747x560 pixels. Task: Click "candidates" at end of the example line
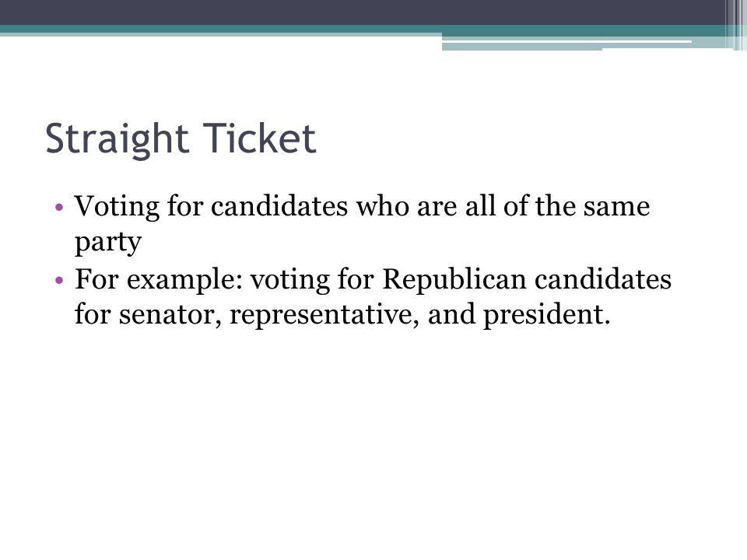(602, 279)
